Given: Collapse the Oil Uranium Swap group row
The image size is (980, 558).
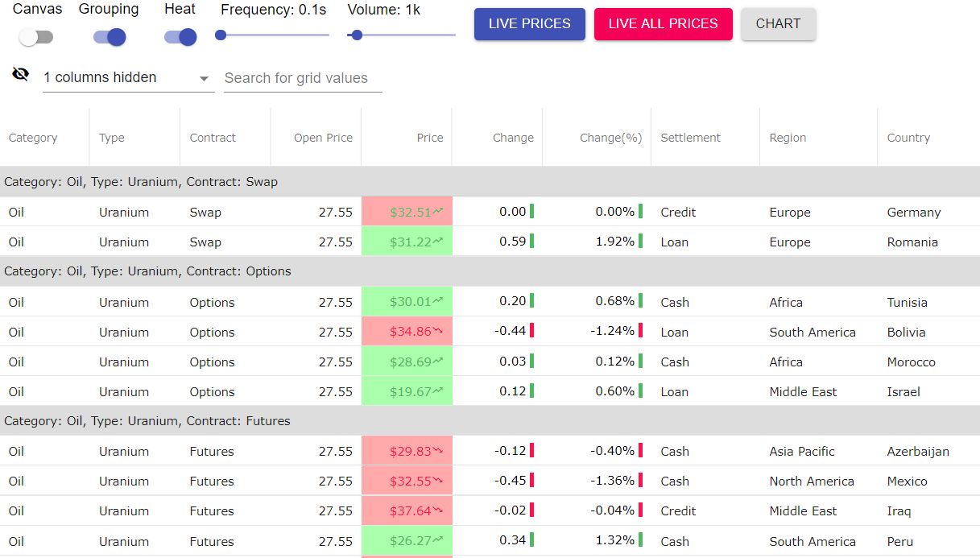Looking at the screenshot, I should click(x=141, y=182).
